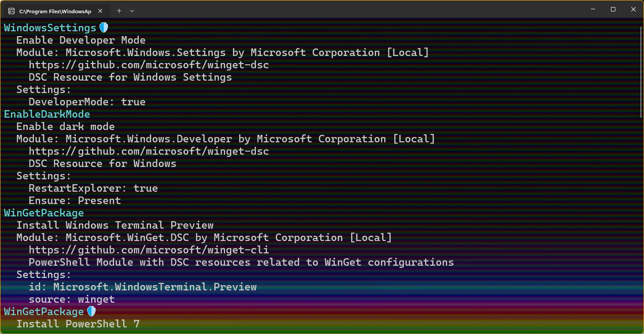Click the terminal icon in the tab

tap(11, 11)
